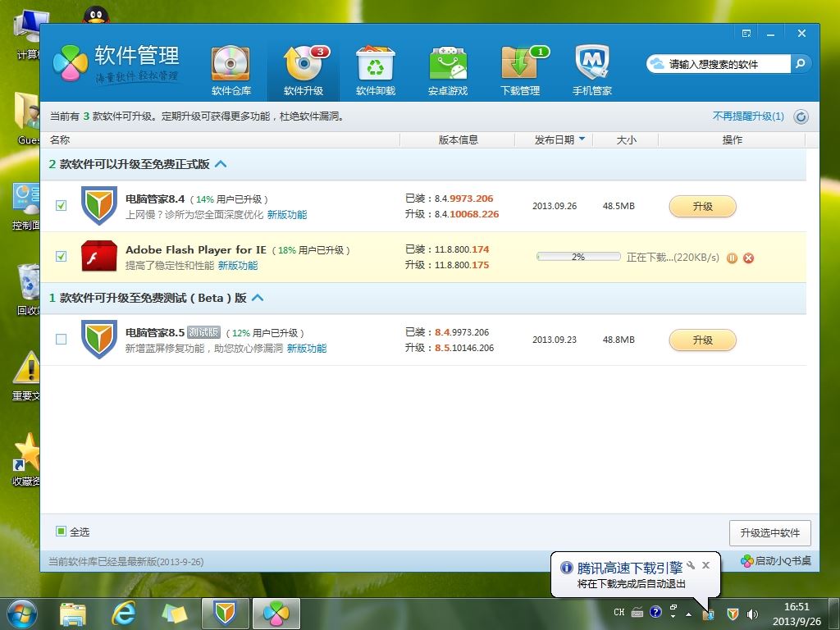
Task: Switch to the 软件升级 tab
Action: 304,71
